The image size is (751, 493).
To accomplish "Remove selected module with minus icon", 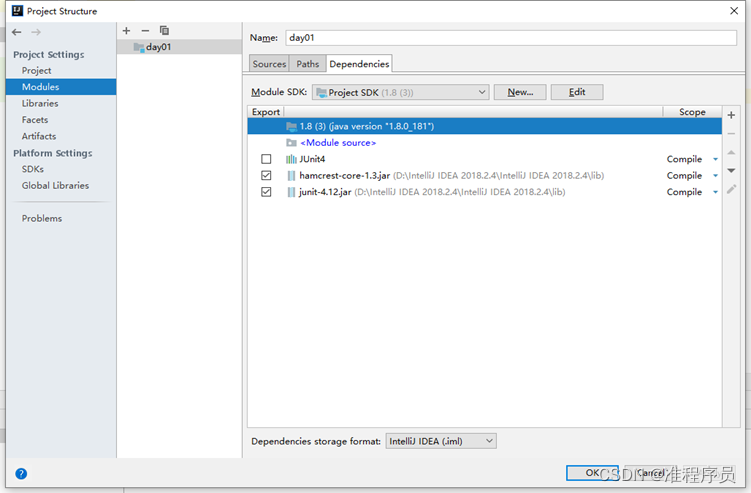I will [145, 31].
